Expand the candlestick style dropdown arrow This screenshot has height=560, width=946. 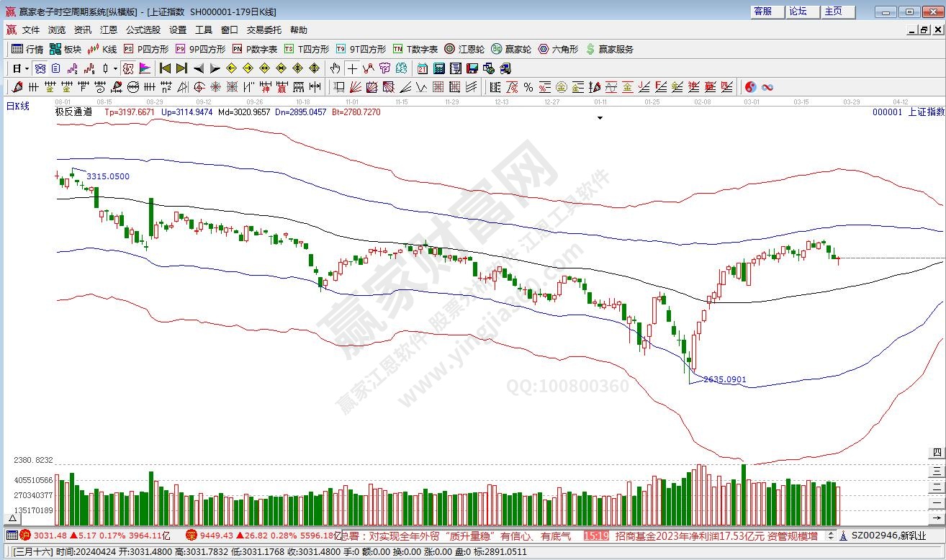click(x=115, y=68)
